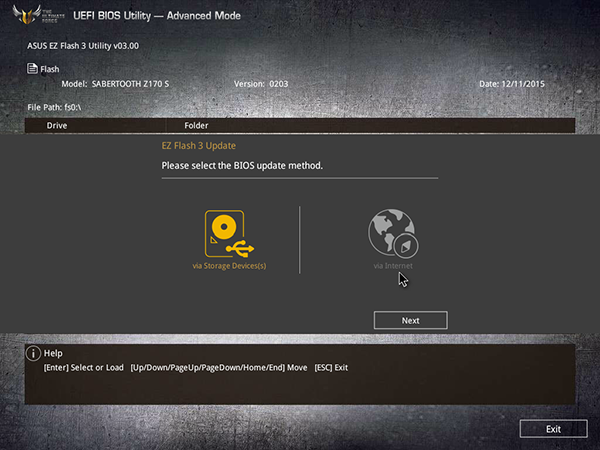Click the 'via Internet' label

pyautogui.click(x=393, y=266)
